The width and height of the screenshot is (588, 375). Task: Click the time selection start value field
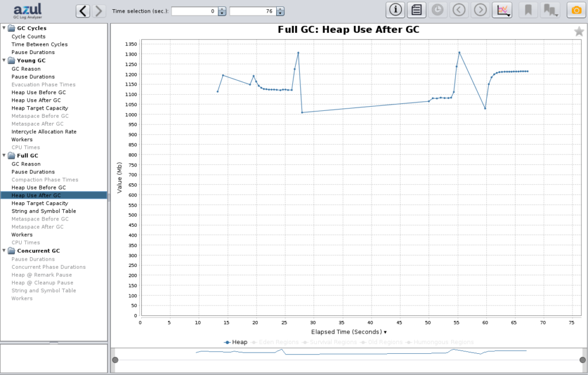tap(195, 10)
